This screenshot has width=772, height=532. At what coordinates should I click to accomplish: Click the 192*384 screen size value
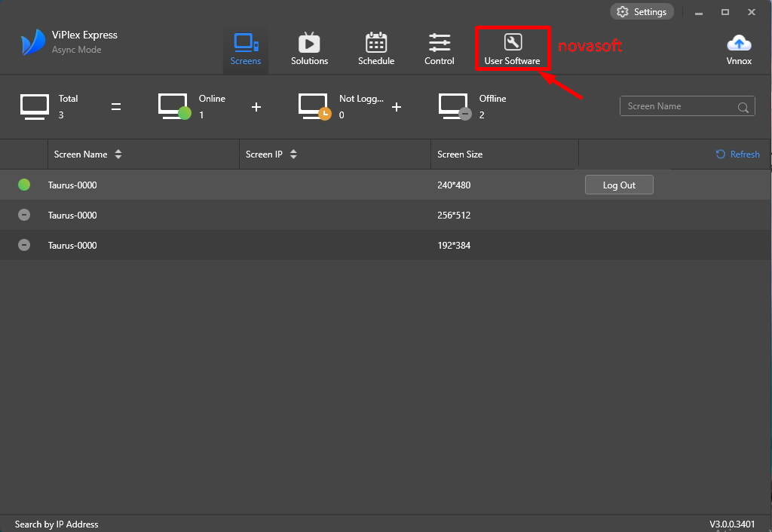[454, 245]
